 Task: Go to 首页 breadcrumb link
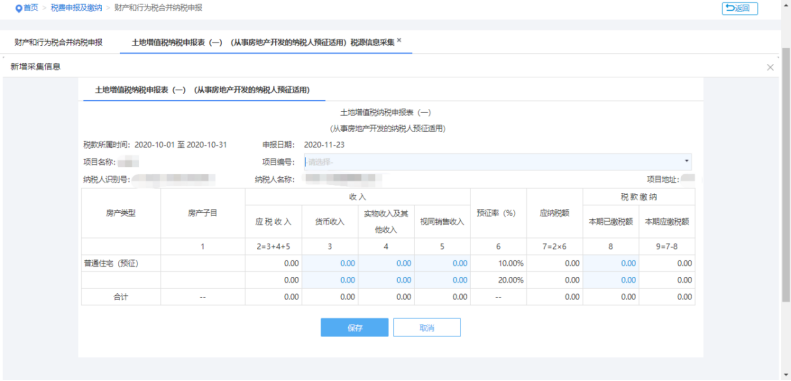(x=31, y=9)
